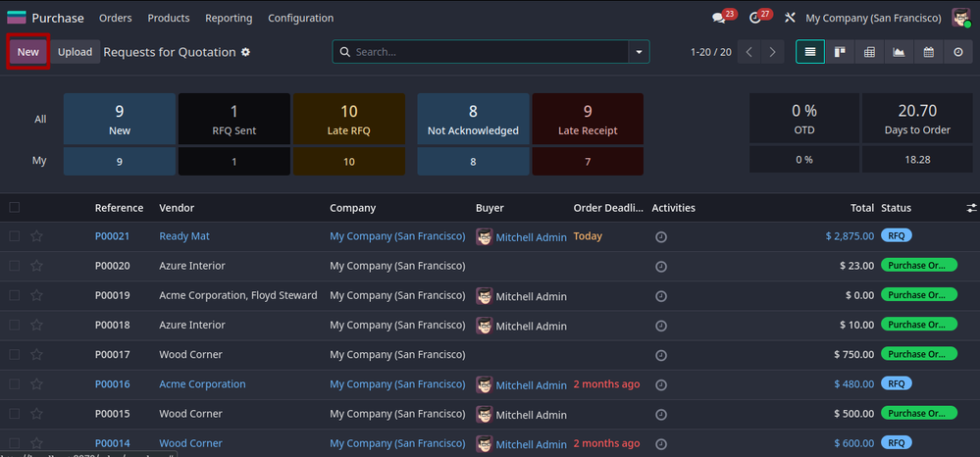
Task: Open the Configuration menu
Action: pos(300,18)
